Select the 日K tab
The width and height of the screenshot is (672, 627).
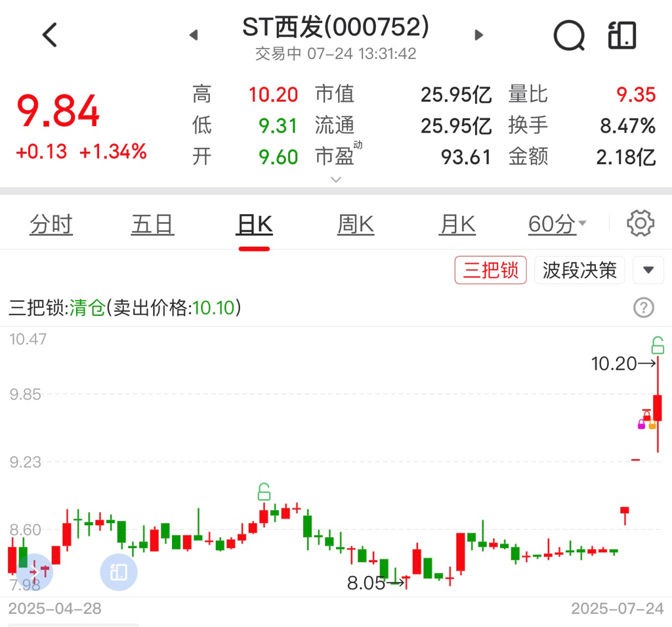(x=254, y=224)
